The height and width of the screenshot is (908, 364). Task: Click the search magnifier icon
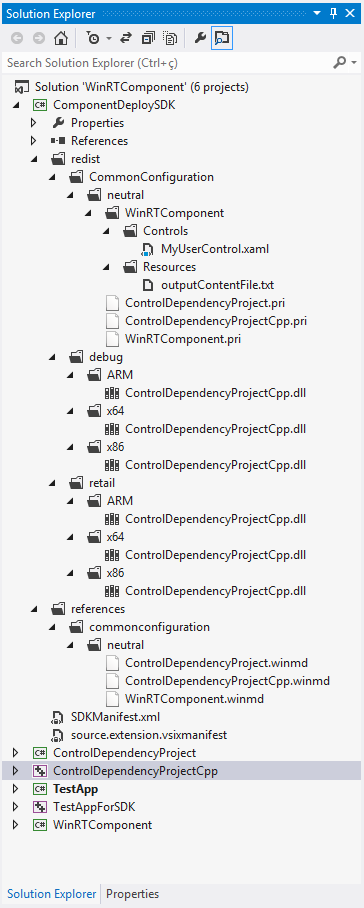pyautogui.click(x=340, y=62)
